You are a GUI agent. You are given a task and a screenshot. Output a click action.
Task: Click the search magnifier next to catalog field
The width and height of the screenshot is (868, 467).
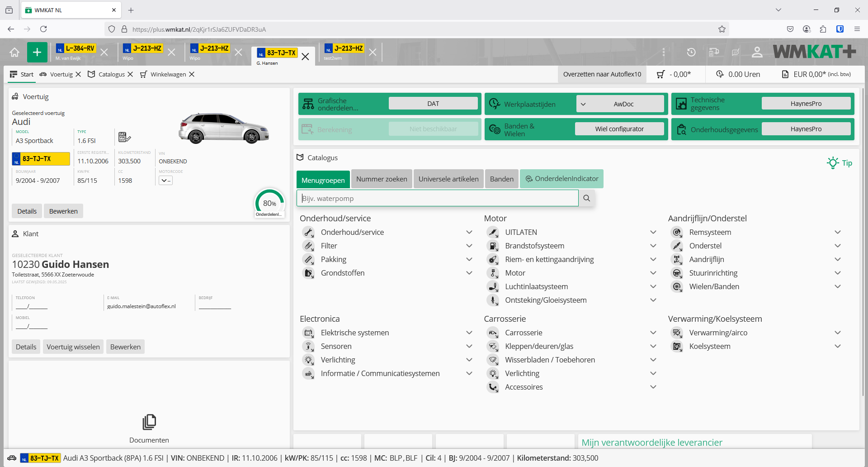click(x=586, y=198)
